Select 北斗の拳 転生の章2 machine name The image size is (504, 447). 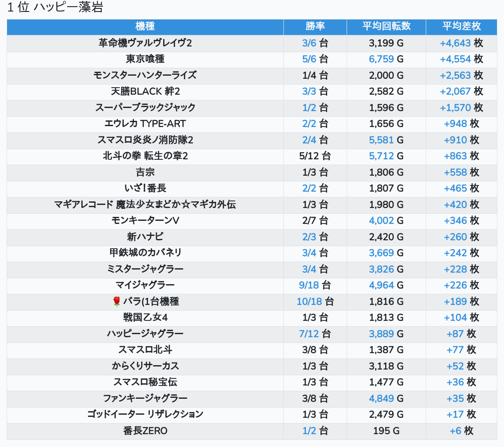pyautogui.click(x=145, y=156)
